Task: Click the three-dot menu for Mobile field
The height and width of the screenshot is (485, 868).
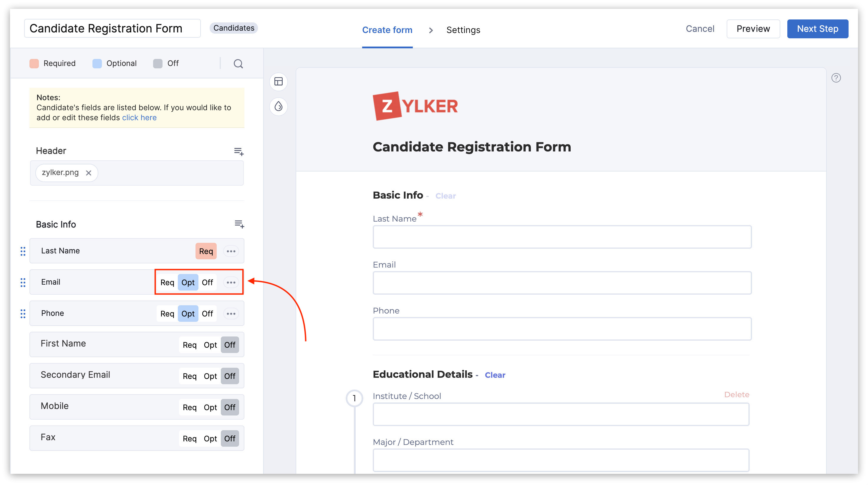Action: (x=231, y=407)
